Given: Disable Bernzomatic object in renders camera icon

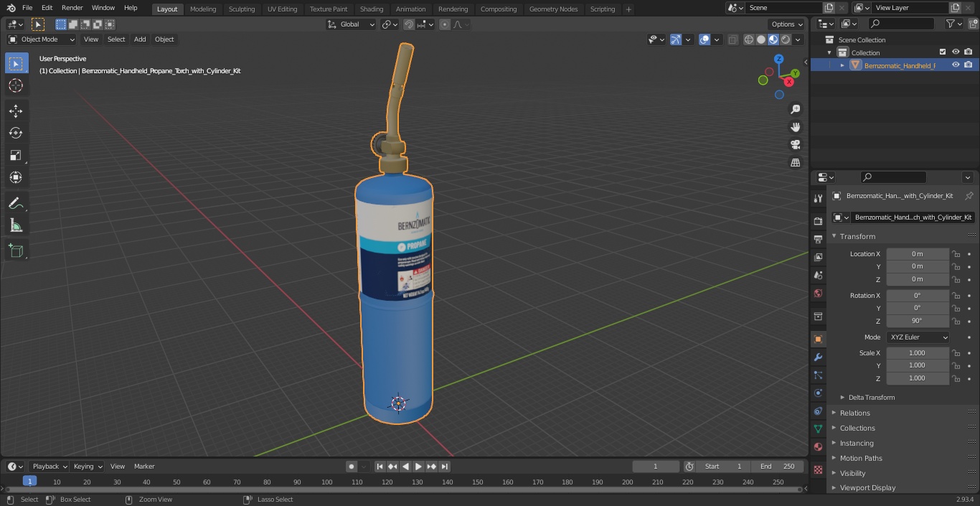Looking at the screenshot, I should 969,65.
